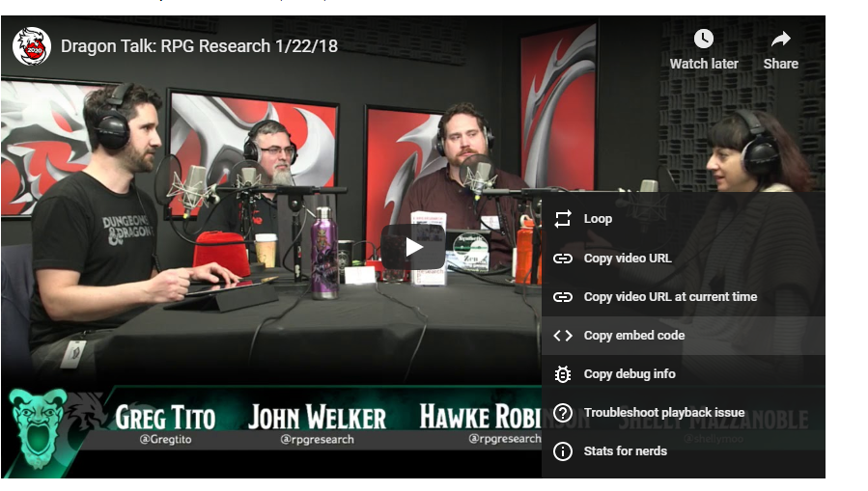Click the Watch later clock icon
Screen dimensions: 868x491
(x=704, y=39)
